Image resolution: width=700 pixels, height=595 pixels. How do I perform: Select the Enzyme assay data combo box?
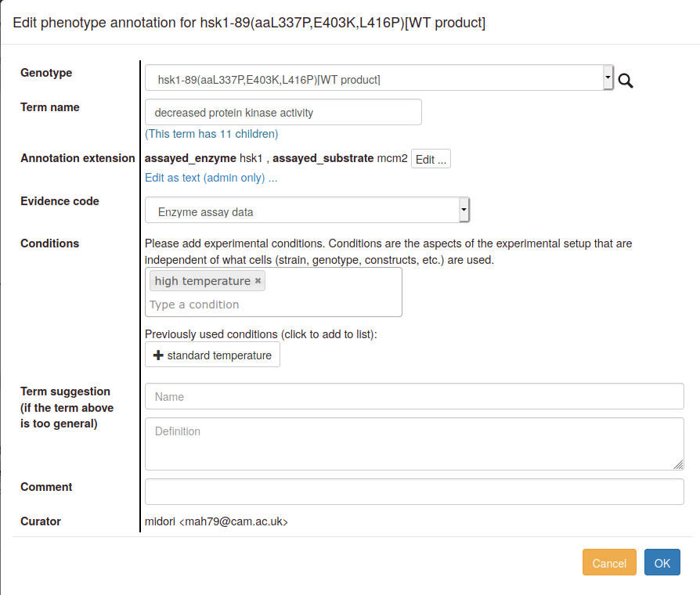point(307,210)
